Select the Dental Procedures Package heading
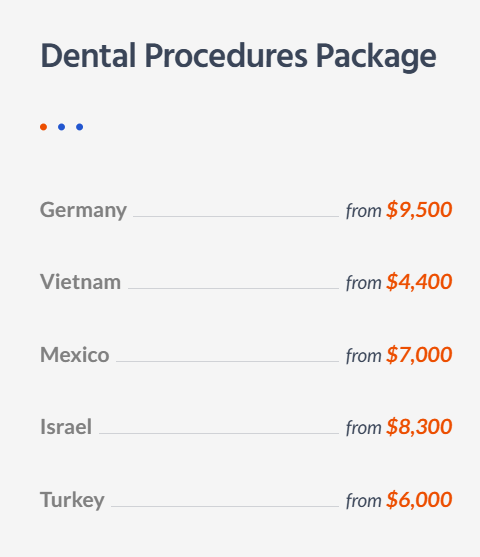 click(238, 56)
